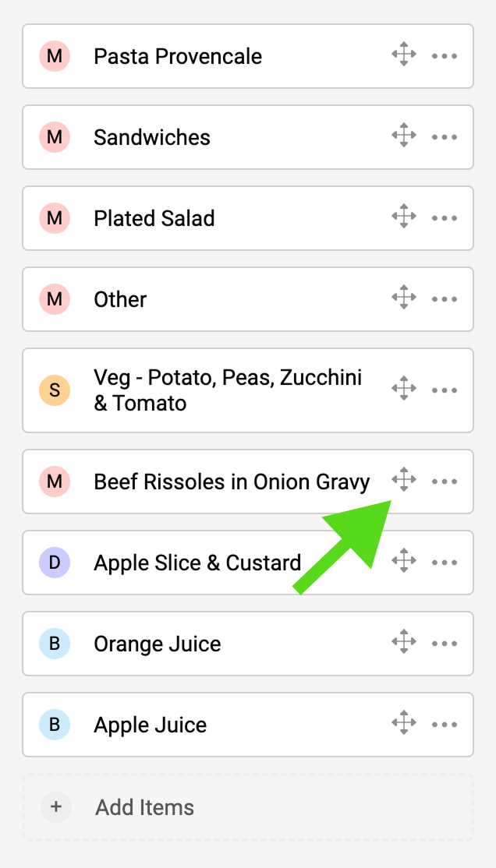
Task: Open more options for Sandwiches
Action: (x=445, y=137)
